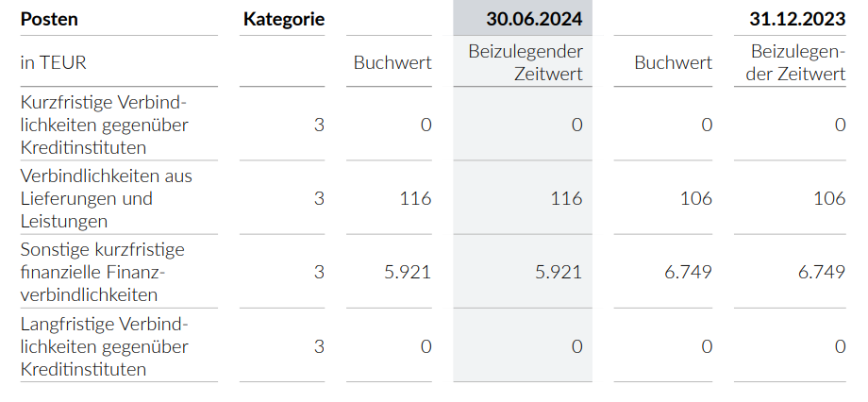This screenshot has height=402, width=868.
Task: Select the 30.06.2024 date header
Action: pos(534,18)
